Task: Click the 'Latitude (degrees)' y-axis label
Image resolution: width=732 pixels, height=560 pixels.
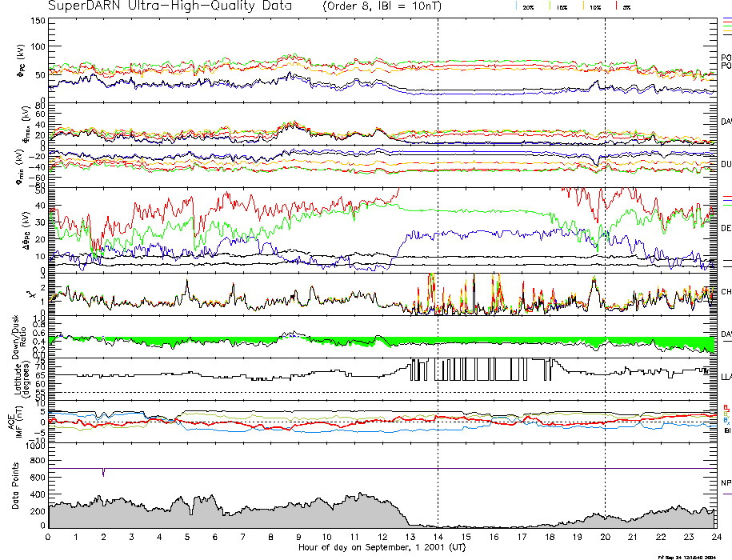Action: coord(16,378)
